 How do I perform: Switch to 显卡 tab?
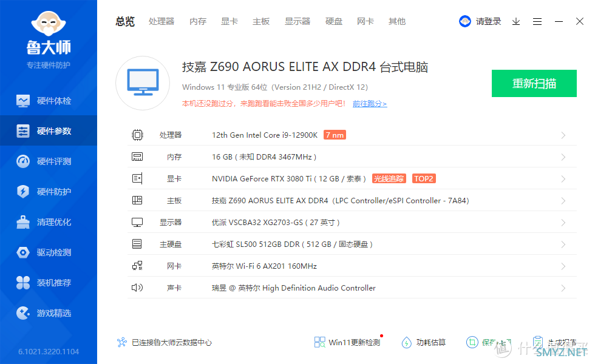[229, 22]
